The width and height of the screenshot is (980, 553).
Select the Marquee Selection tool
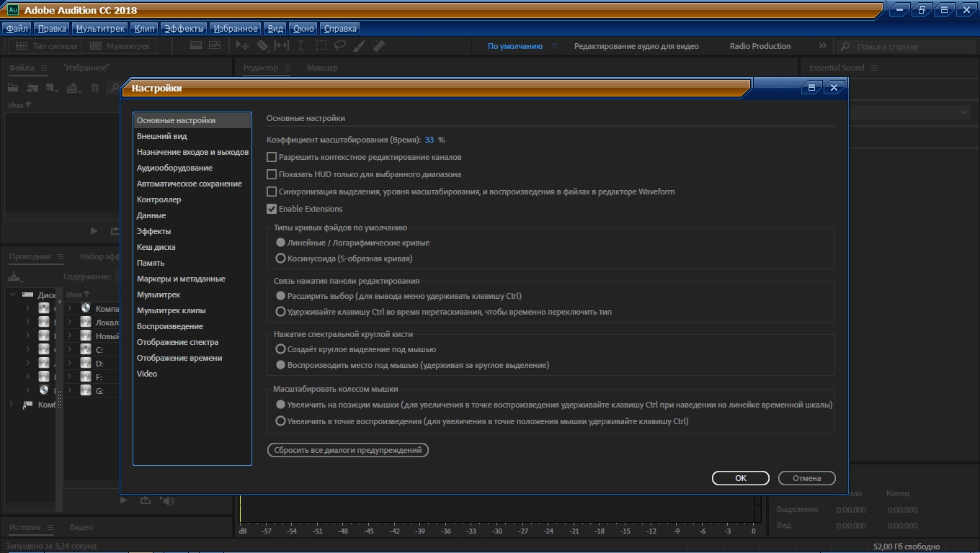click(x=321, y=45)
